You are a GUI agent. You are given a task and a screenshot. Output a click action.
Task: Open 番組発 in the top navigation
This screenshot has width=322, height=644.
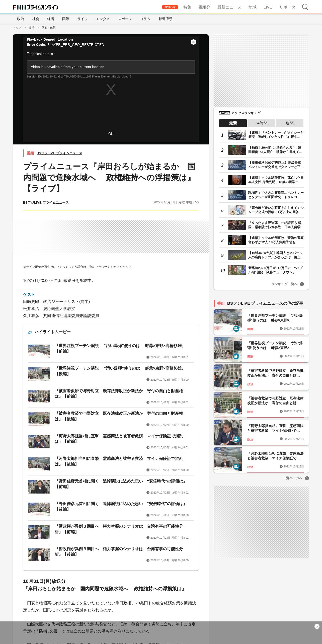coord(204,7)
